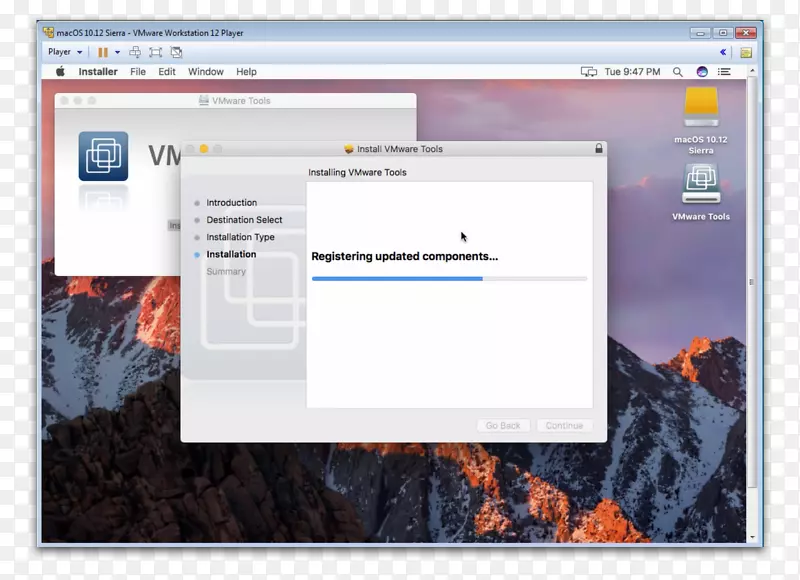The width and height of the screenshot is (800, 580).
Task: Open Notification Center from the menu bar
Action: click(x=725, y=72)
